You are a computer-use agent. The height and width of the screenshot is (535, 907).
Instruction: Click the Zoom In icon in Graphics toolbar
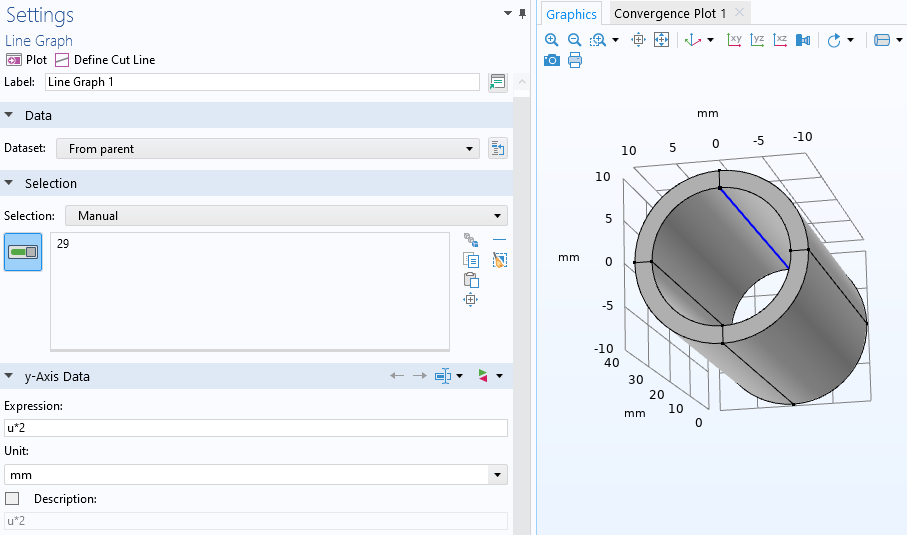click(x=551, y=40)
